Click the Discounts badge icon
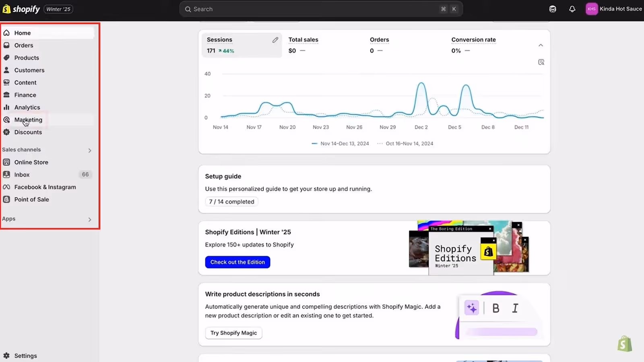The height and width of the screenshot is (362, 644). 6,132
